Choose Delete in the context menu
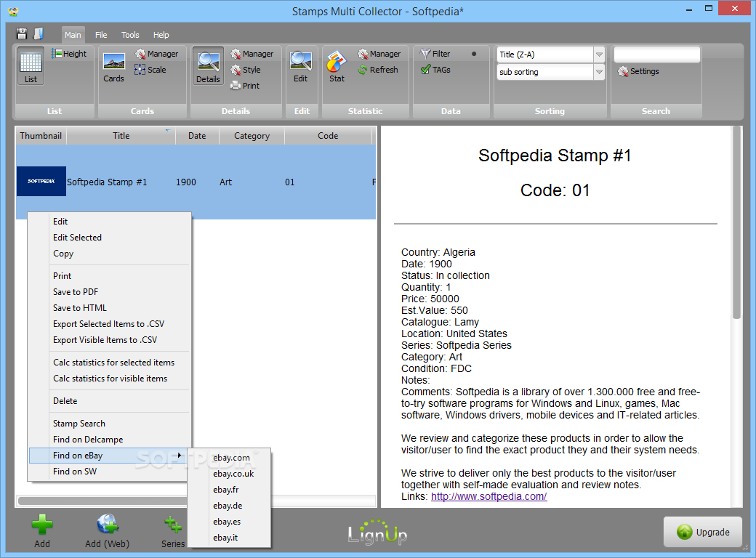 coord(110,401)
